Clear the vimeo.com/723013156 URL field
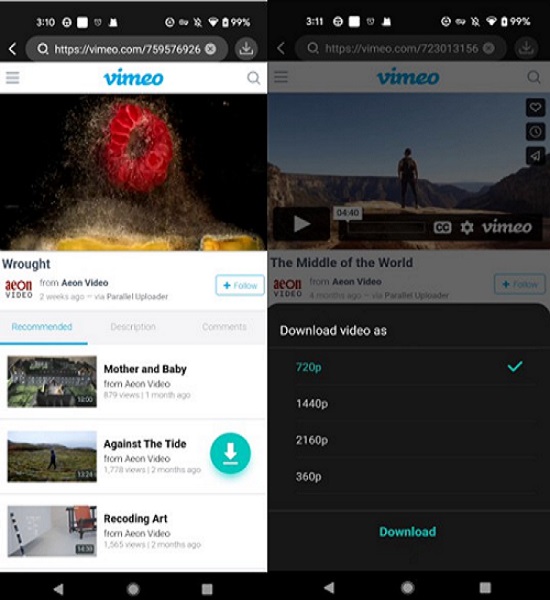Screen dimensions: 550x600 [x=488, y=48]
